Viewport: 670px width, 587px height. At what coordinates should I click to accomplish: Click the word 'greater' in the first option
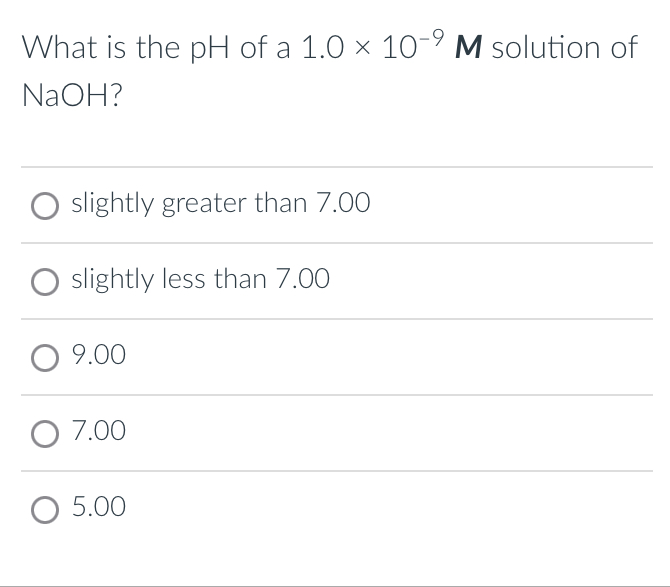203,205
